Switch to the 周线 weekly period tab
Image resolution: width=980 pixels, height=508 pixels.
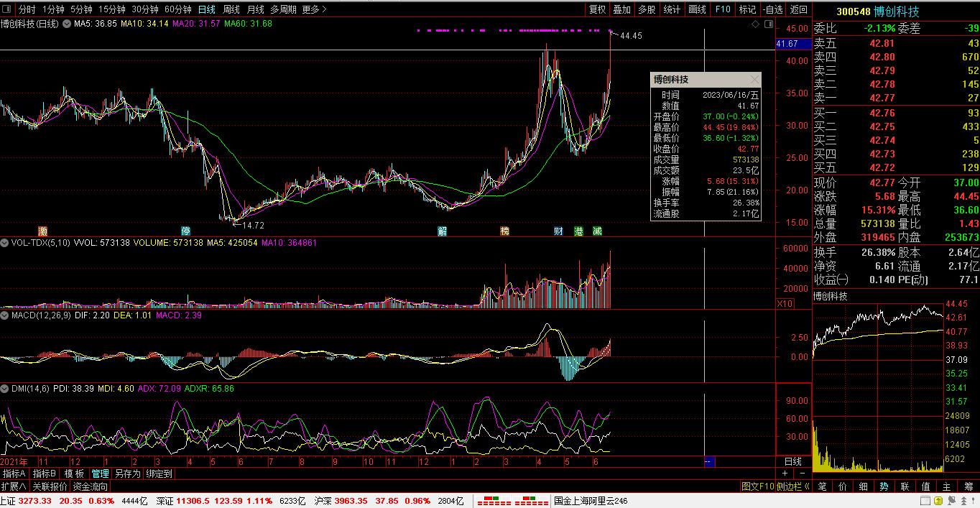pos(231,9)
